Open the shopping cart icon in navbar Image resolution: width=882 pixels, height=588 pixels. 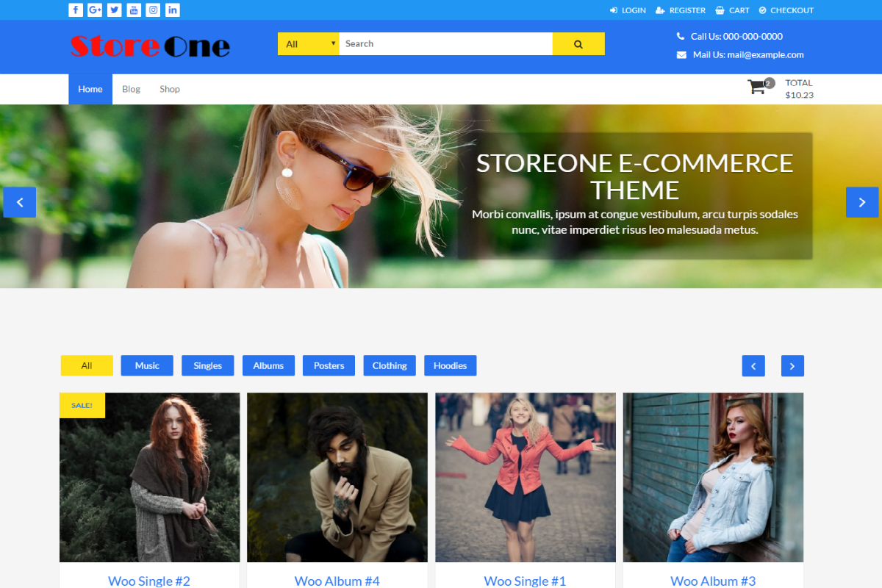[x=759, y=86]
